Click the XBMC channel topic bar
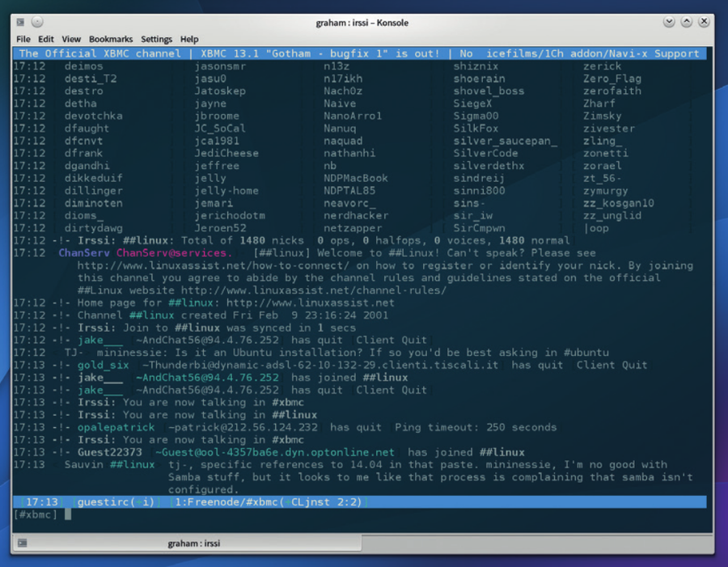Viewport: 728px width, 567px height. point(360,54)
